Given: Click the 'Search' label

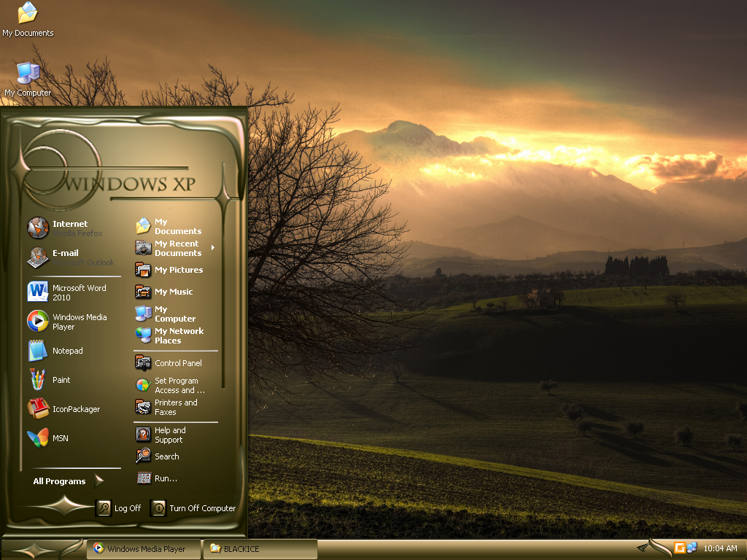Looking at the screenshot, I should (167, 456).
